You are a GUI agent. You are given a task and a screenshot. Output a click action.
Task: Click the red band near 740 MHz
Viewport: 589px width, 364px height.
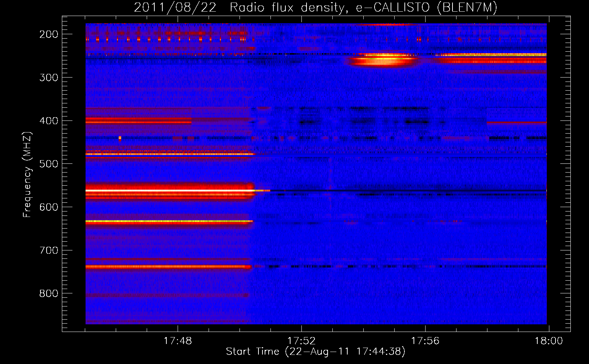[168, 267]
